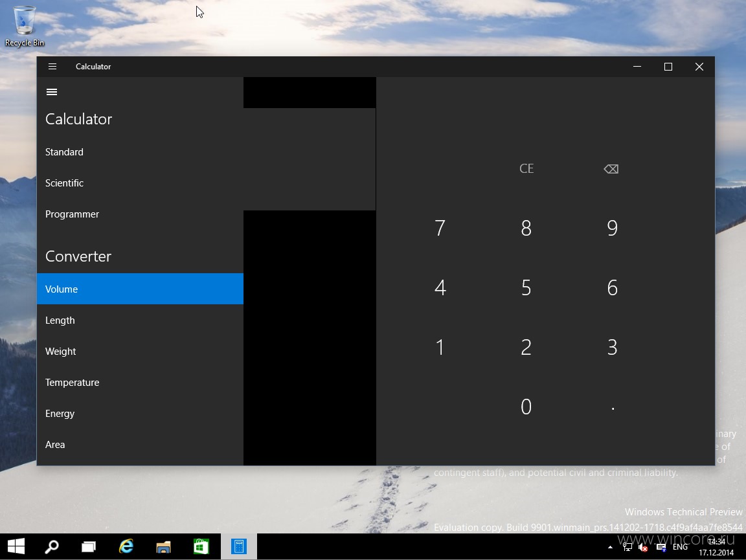Click the Calculator taskbar icon

click(239, 546)
